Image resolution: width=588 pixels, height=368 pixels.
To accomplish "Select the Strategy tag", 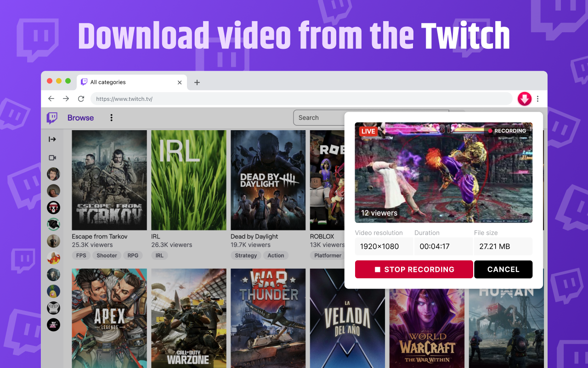I will [x=246, y=255].
